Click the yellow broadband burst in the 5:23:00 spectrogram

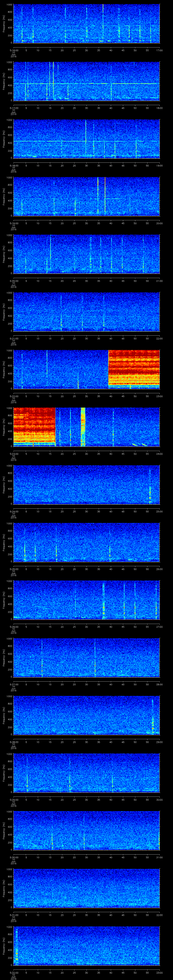tap(83, 427)
